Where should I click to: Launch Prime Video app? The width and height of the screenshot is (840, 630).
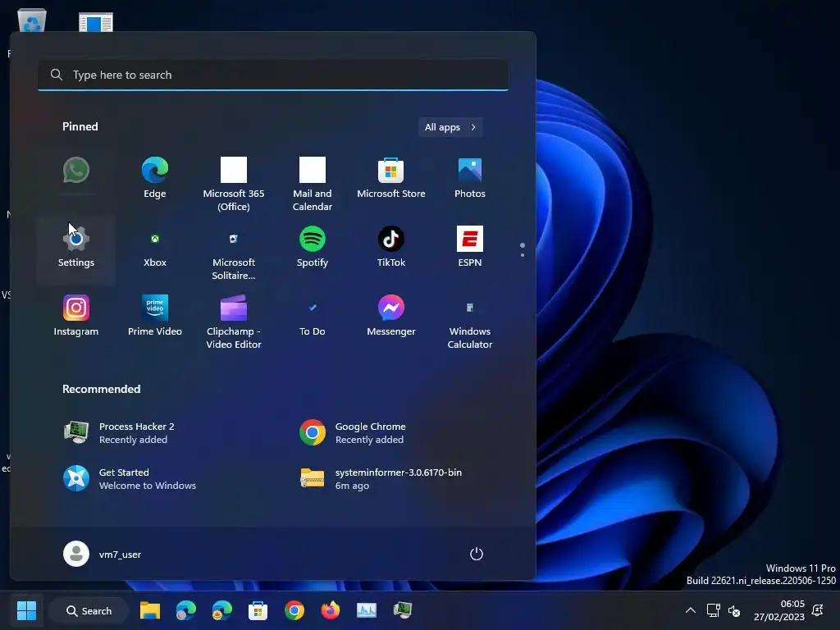155,316
